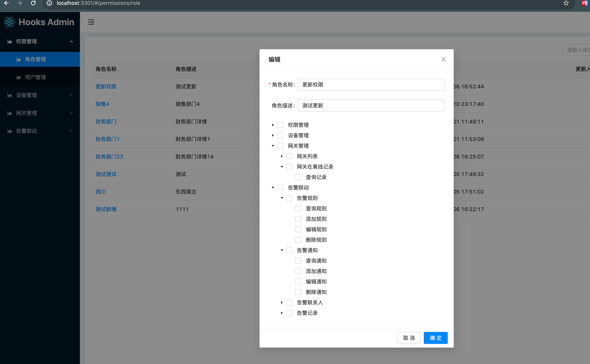Click the chart icon beside 告警联动 in the sidebar
This screenshot has height=364, width=590.
click(10, 131)
